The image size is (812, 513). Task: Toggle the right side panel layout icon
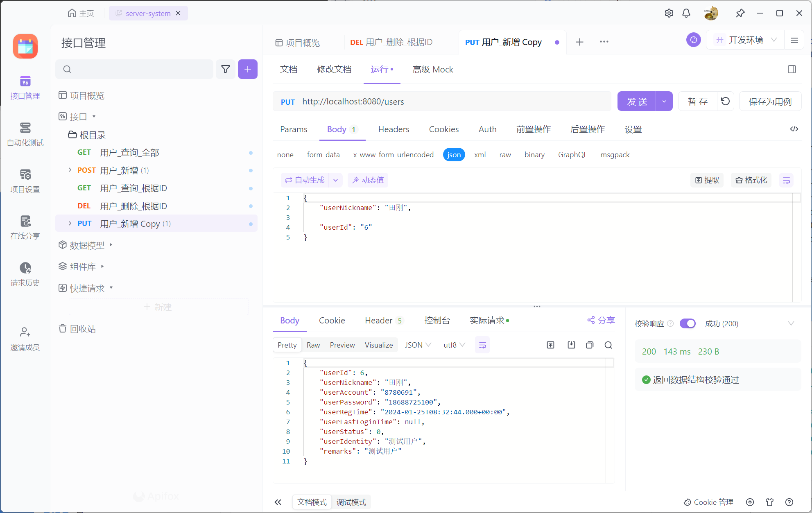(x=792, y=69)
